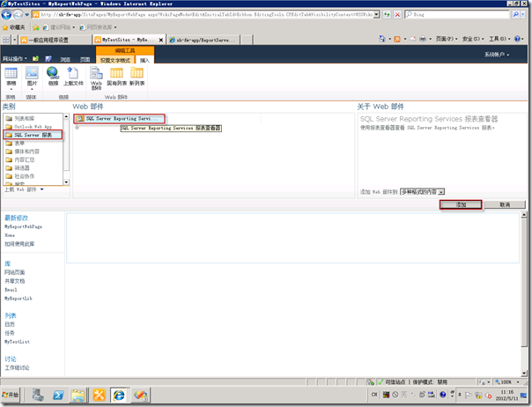This screenshot has width=532, height=407.
Task: Switch to the 设置文字格式 ribbon tab
Action: pyautogui.click(x=115, y=61)
